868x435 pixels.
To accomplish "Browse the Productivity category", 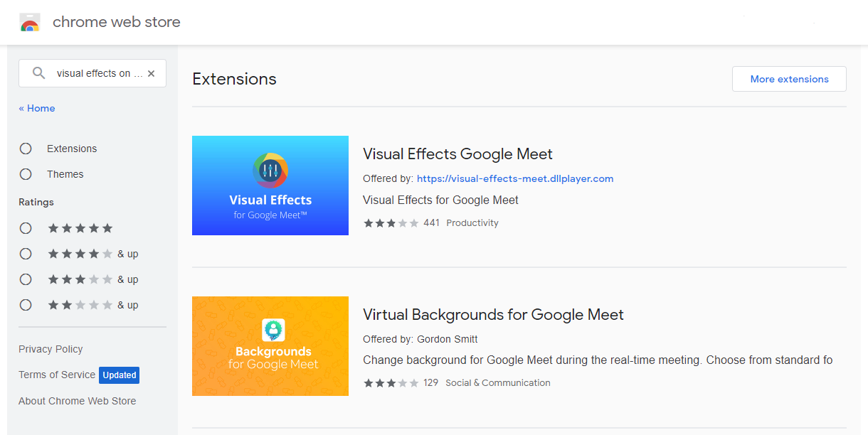I will point(472,222).
